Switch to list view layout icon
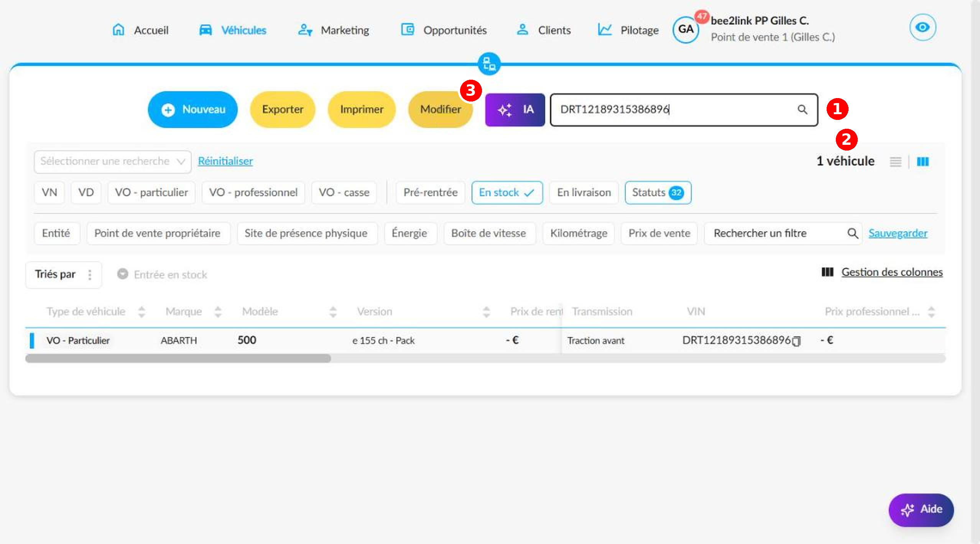Screen dimensions: 980x544 tap(895, 162)
